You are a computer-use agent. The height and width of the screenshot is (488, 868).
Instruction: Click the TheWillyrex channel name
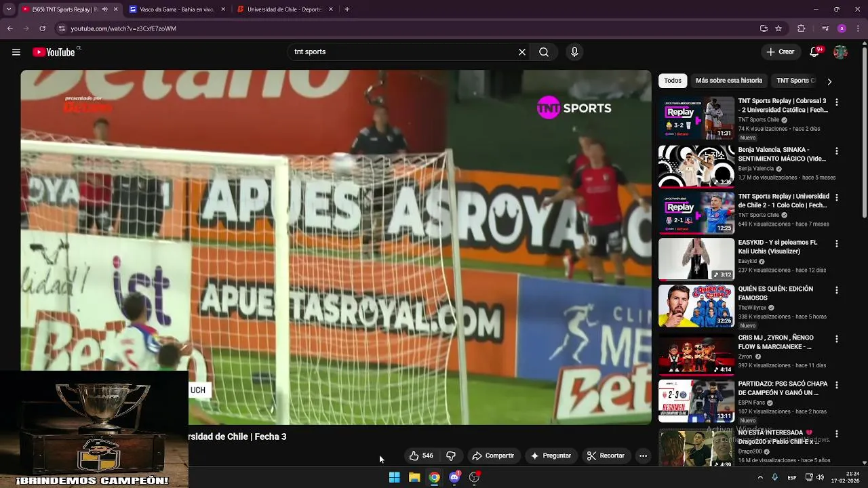coord(752,308)
